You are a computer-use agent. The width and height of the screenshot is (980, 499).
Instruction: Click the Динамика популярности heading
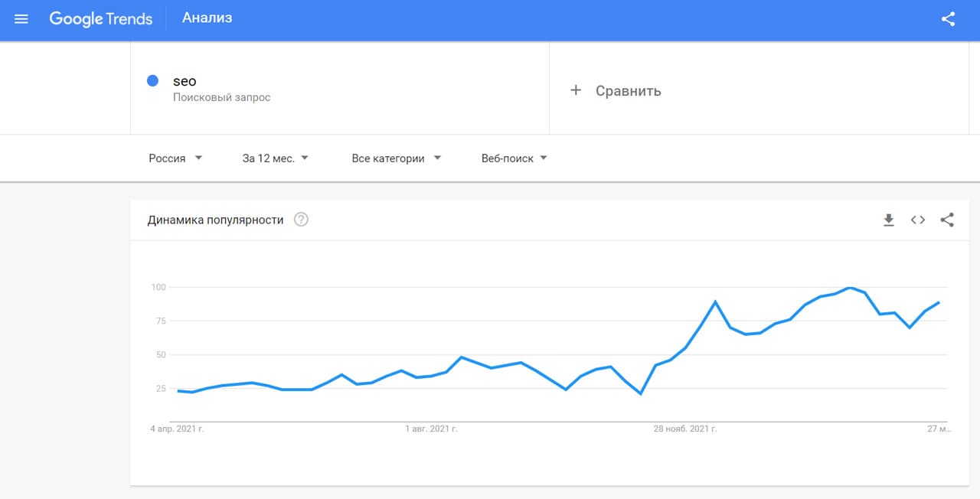215,220
